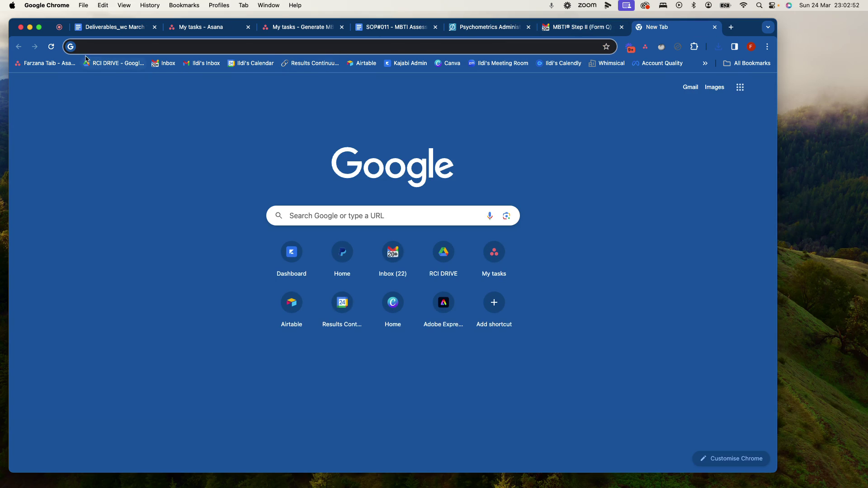Reload the current page
Image resolution: width=868 pixels, height=488 pixels.
coord(51,47)
